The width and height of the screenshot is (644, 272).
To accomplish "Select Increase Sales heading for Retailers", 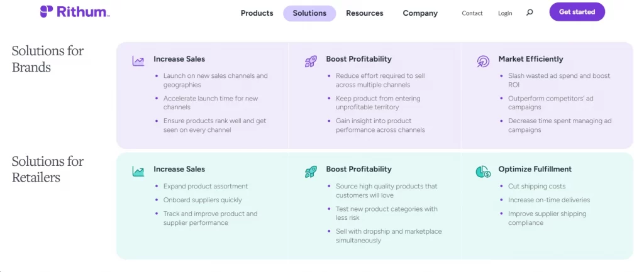I will click(x=179, y=169).
